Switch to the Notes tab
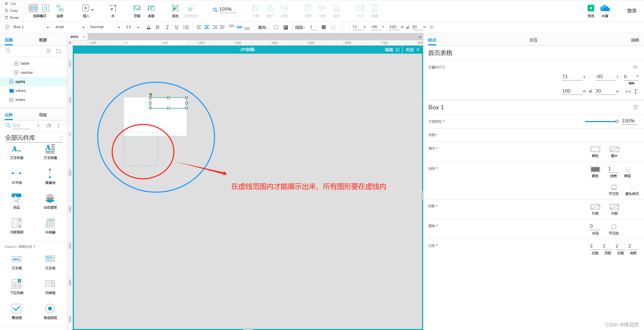 635,40
